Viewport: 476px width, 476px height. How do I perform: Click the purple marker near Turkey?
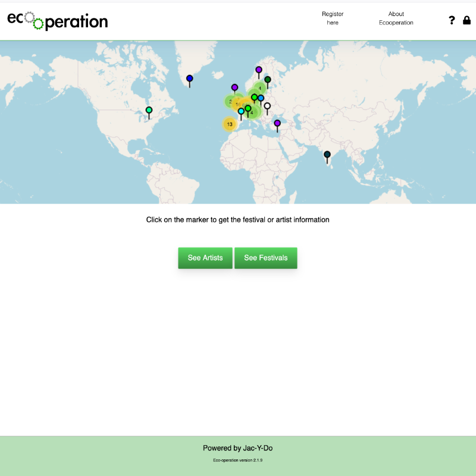pos(277,123)
